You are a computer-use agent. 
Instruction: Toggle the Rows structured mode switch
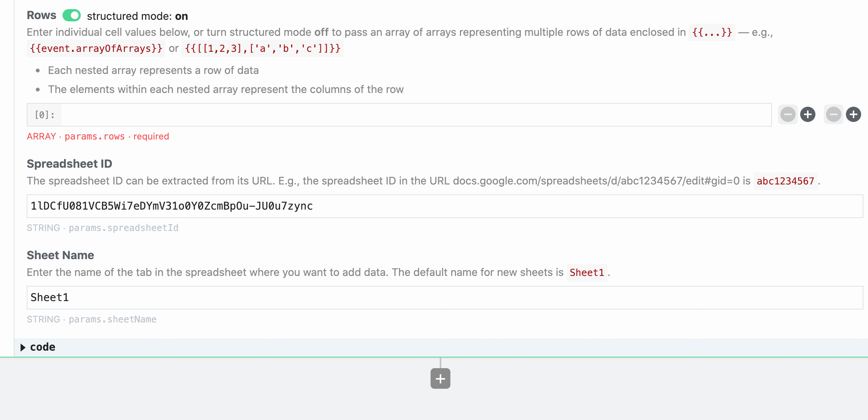click(x=72, y=16)
